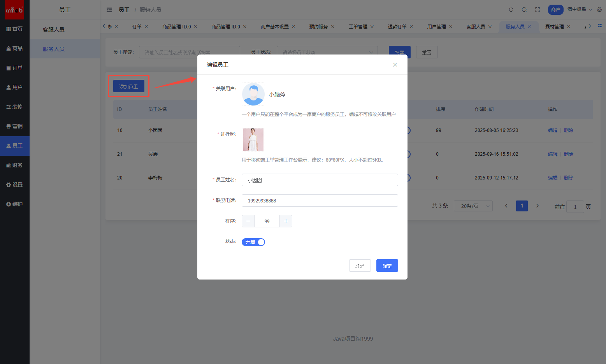The image size is (606, 364).
Task: Open 首页 in the left sidebar
Action: (15, 29)
